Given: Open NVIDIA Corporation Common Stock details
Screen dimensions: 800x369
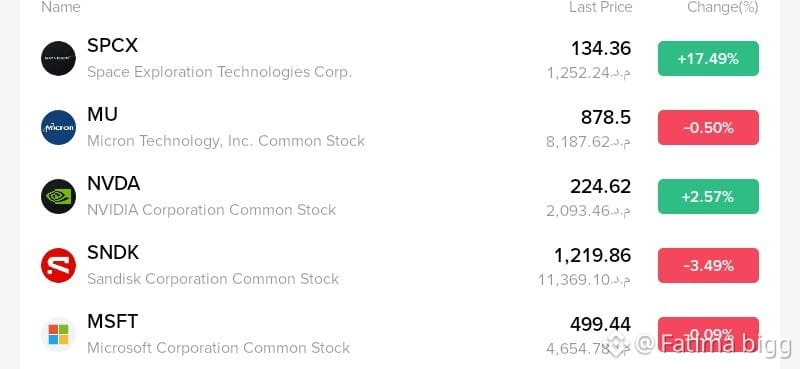Looking at the screenshot, I should pos(212,210).
